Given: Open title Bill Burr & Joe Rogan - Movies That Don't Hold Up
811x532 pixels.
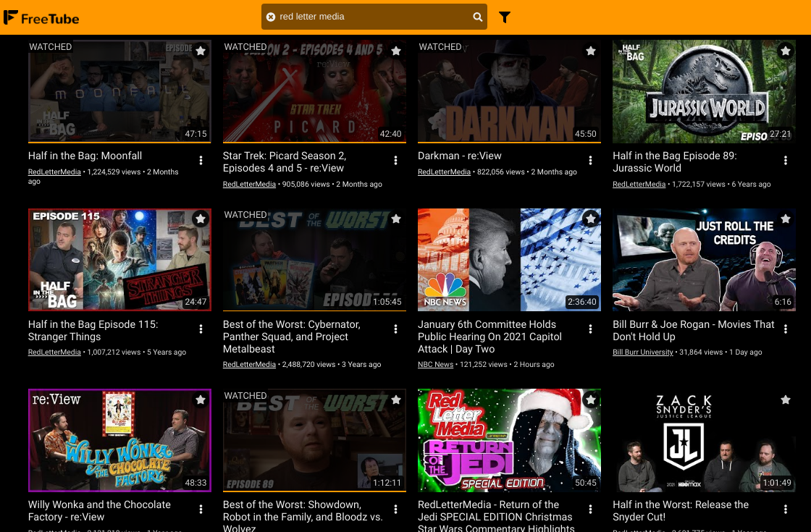Looking at the screenshot, I should [694, 330].
